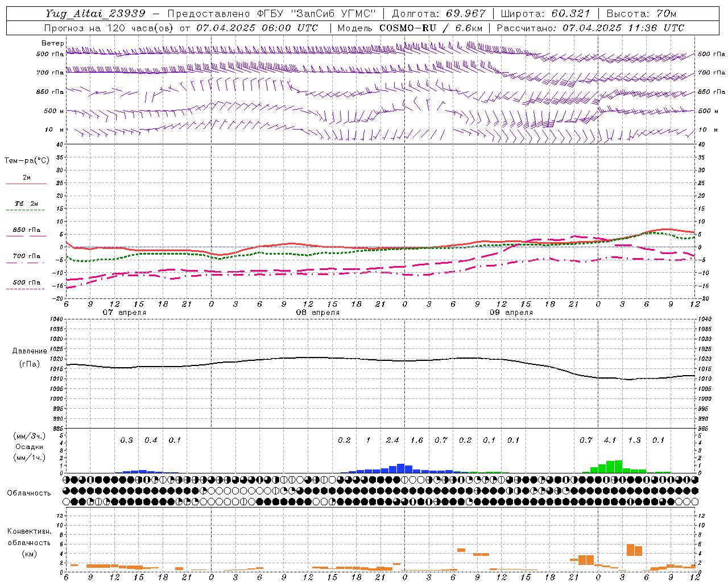Screen dimensions: 728x582
Task: Click the 850 гПа entry in temperature legend
Action: [x=27, y=230]
